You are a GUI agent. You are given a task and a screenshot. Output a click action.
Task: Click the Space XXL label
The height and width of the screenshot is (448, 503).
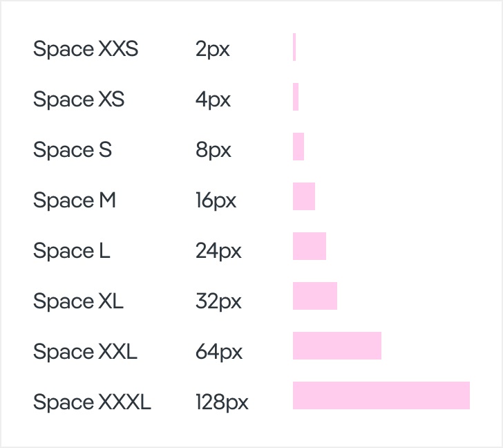pyautogui.click(x=85, y=351)
